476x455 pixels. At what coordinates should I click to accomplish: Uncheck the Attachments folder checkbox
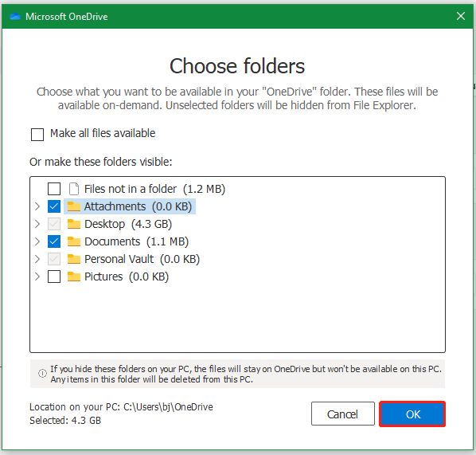(x=54, y=206)
